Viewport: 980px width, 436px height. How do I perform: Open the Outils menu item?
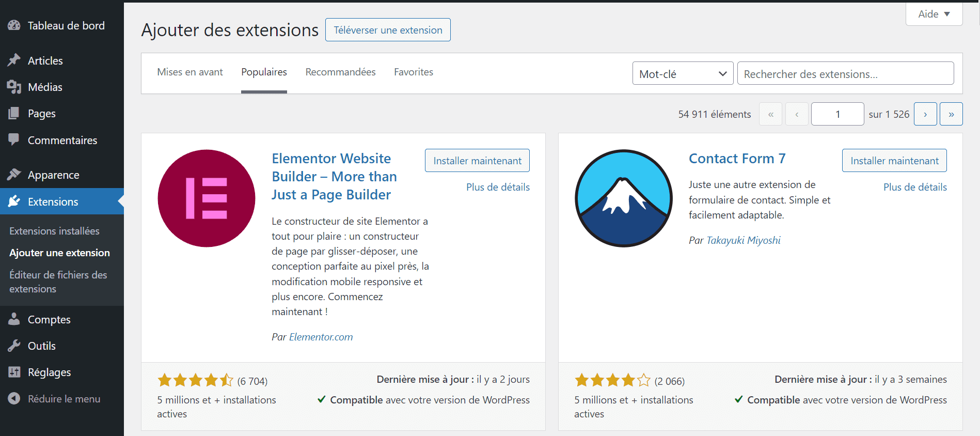62,346
